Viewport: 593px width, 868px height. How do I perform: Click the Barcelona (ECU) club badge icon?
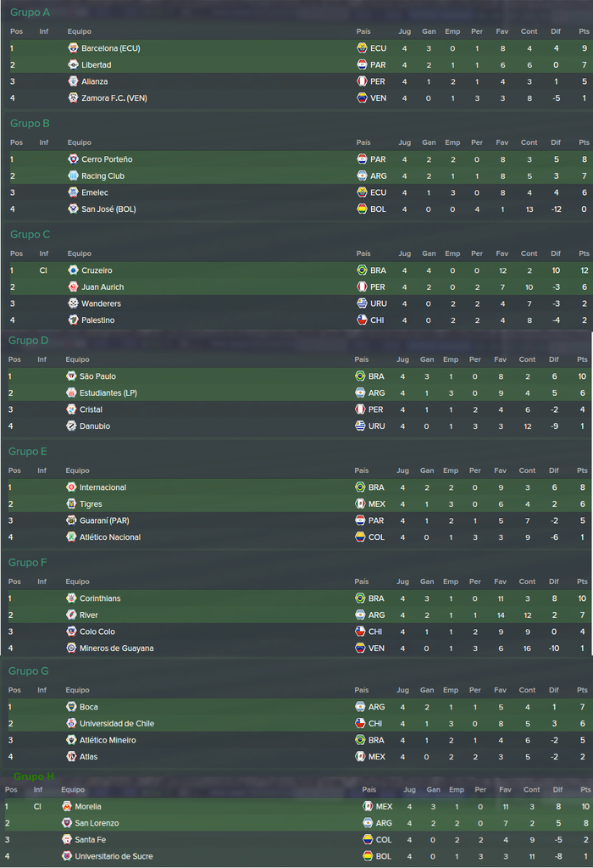click(73, 48)
